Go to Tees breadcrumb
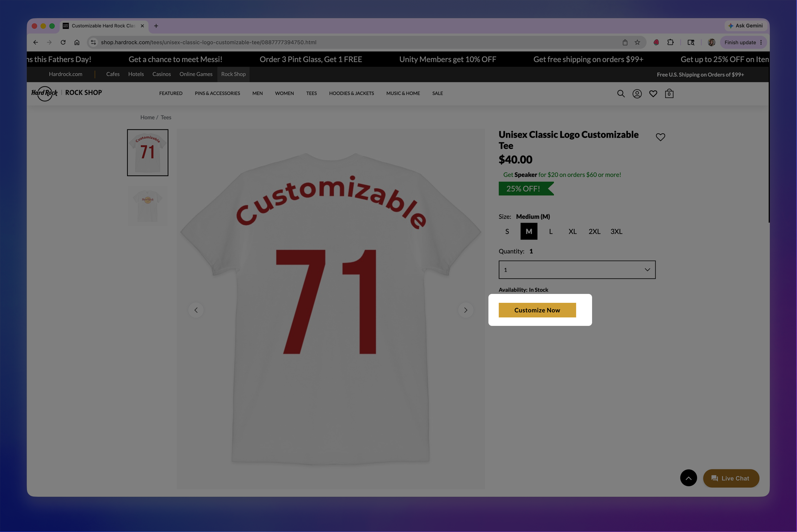 tap(166, 117)
